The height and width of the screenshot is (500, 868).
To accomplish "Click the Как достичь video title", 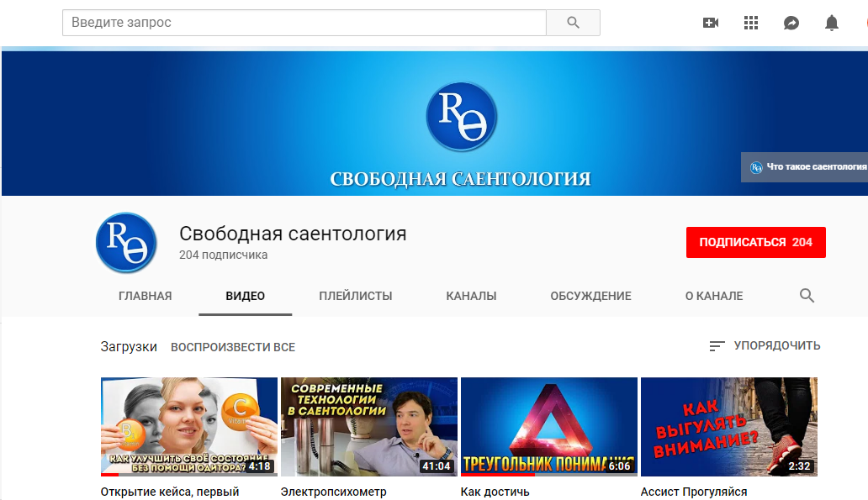I will (x=495, y=492).
